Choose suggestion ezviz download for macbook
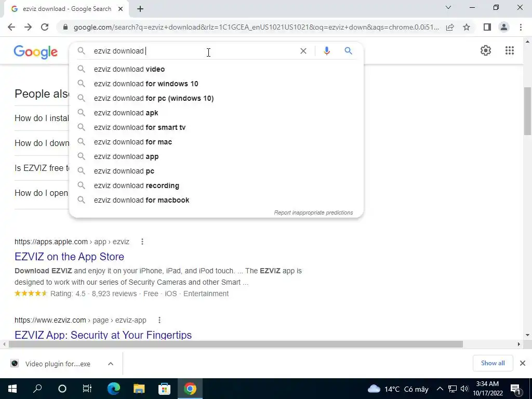 [x=217, y=200]
